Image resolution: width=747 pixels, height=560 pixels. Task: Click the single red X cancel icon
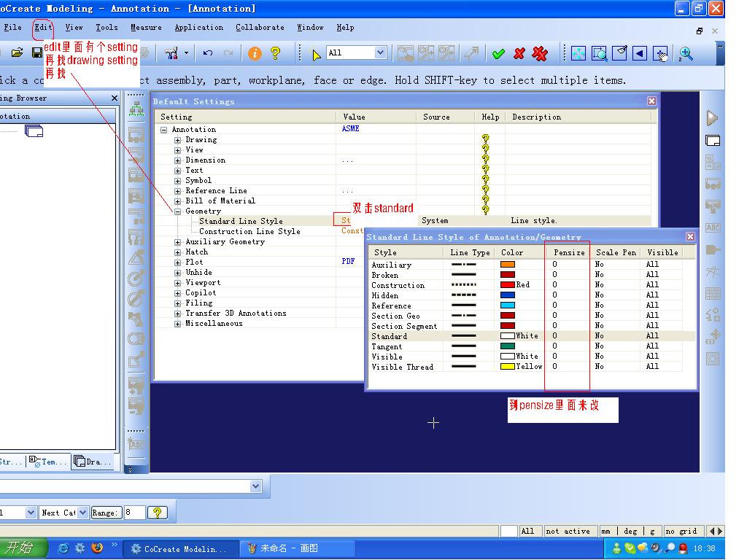coord(519,53)
